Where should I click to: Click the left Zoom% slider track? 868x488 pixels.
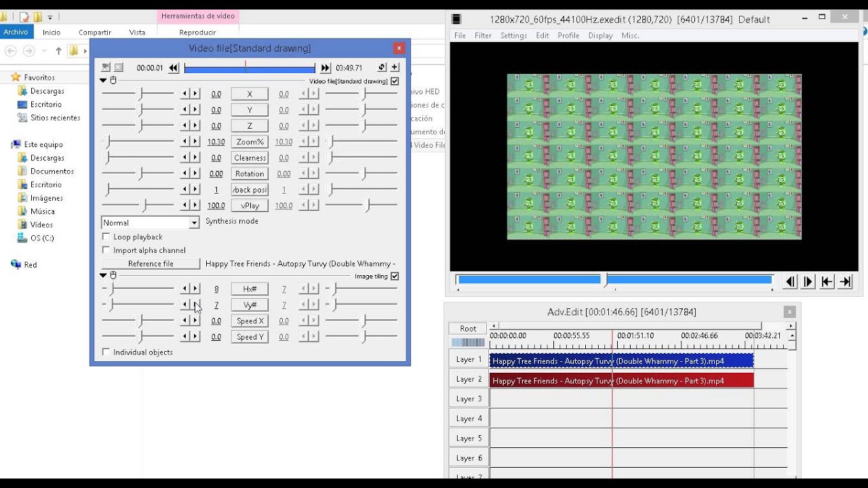tap(138, 142)
